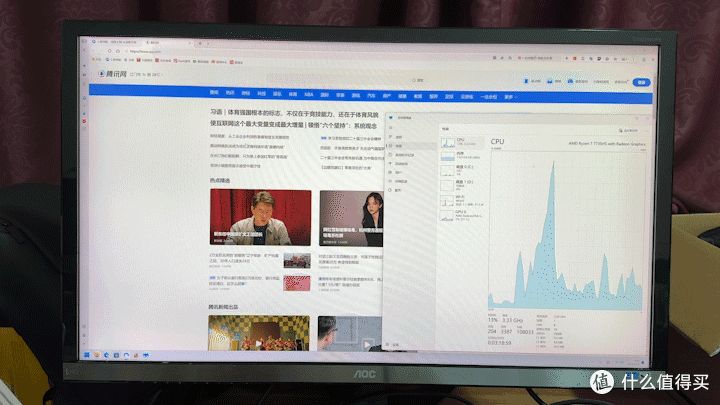
Task: Open 军事 section in blue nav bar
Action: pos(340,95)
